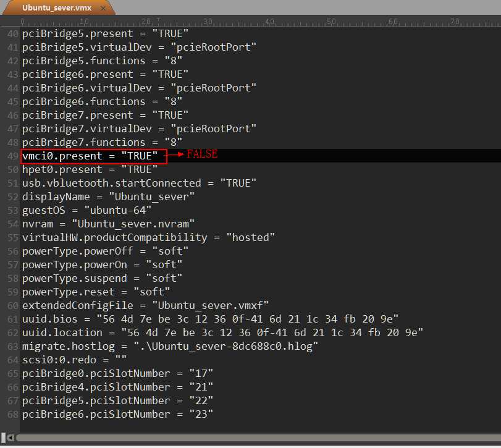This screenshot has height=448, width=501.
Task: Click scsi0:0.redo line
Action: point(74,360)
